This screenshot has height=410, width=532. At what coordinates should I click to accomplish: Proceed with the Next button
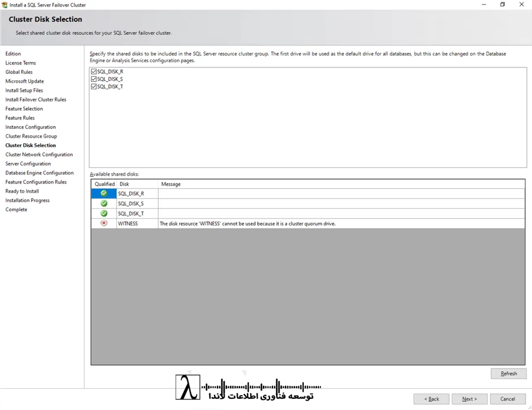[469, 399]
